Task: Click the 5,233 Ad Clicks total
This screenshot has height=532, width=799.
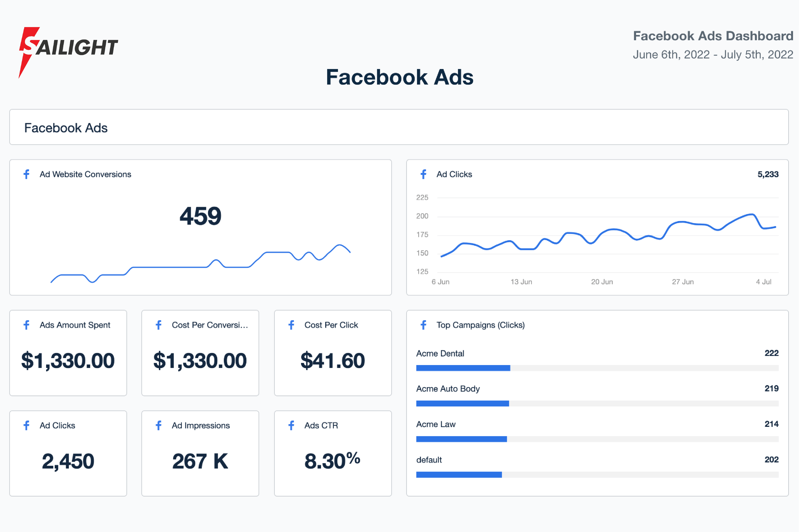Action: tap(768, 174)
